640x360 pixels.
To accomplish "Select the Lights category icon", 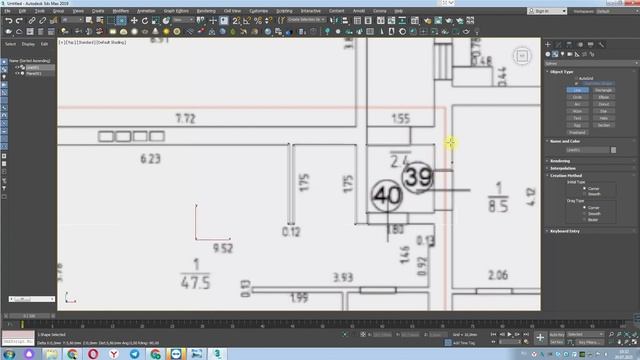I will (x=562, y=54).
